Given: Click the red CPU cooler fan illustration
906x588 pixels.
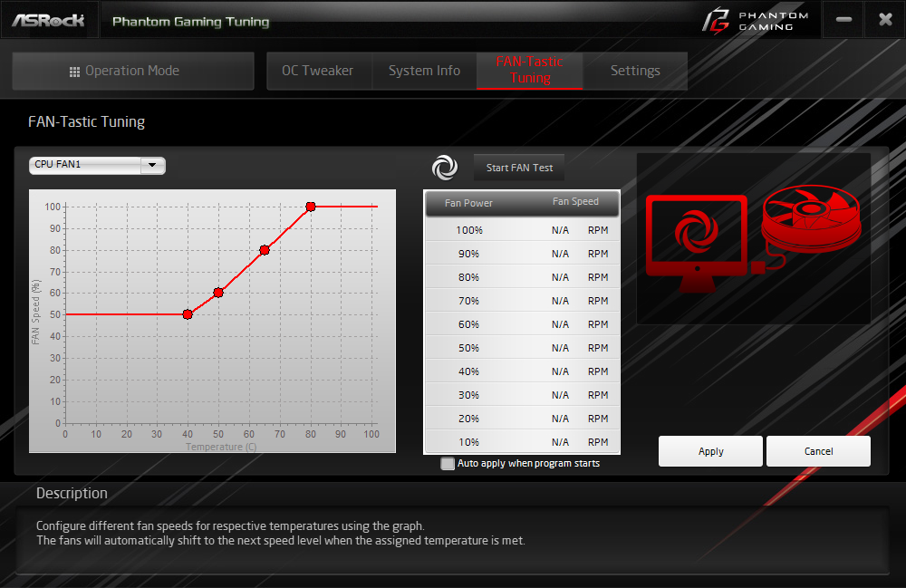Looking at the screenshot, I should tap(811, 219).
